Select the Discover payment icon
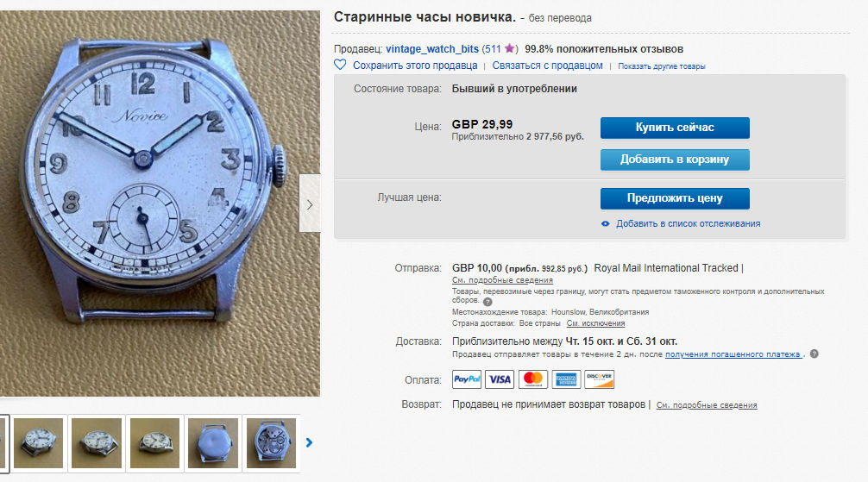868x482 pixels. (600, 379)
